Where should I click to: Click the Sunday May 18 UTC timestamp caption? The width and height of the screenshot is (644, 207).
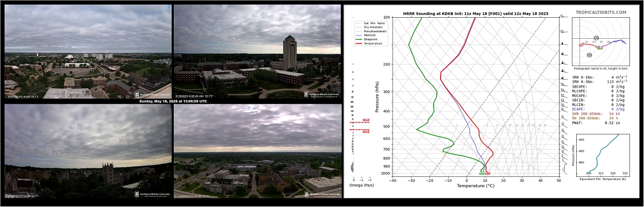pos(173,101)
